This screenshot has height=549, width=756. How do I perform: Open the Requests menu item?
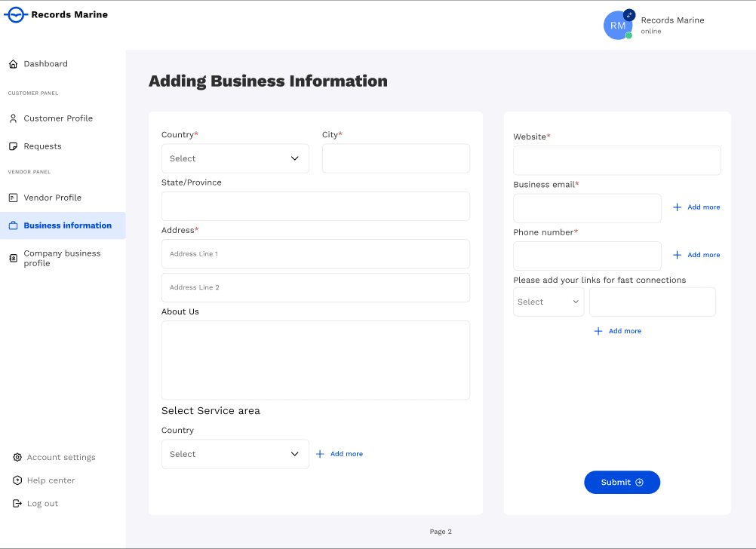[42, 146]
